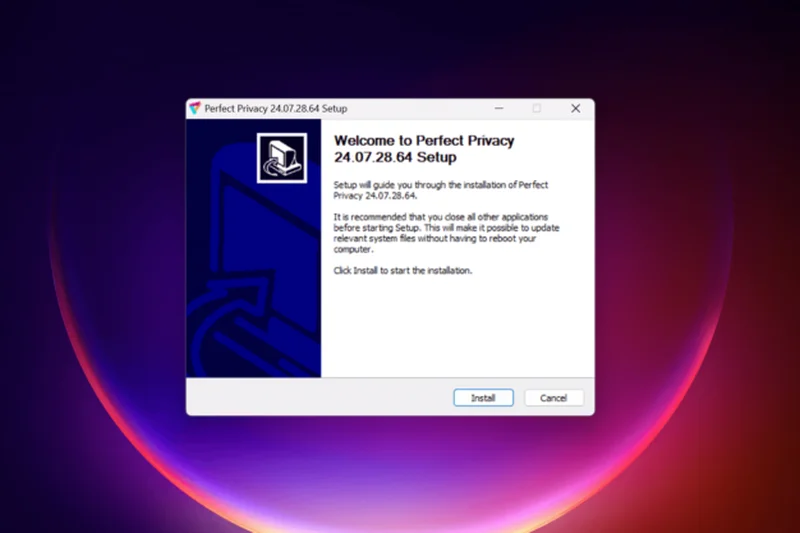Click the 'Perfect Privacy 24.07.28.64 Setup' window title
The image size is (800, 533).
tap(276, 109)
